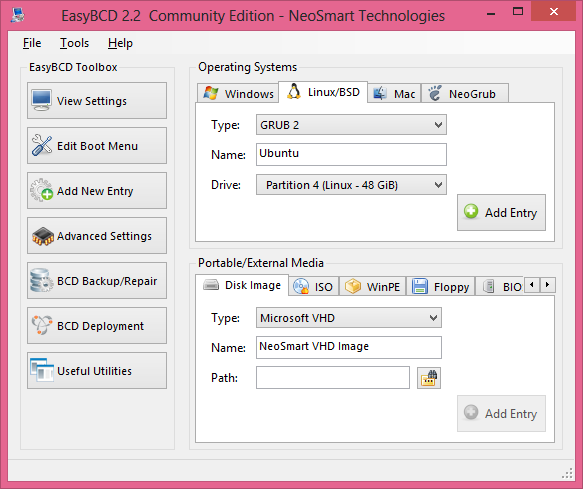
Task: Expand the GRUB 2 Type dropdown
Action: [x=351, y=125]
